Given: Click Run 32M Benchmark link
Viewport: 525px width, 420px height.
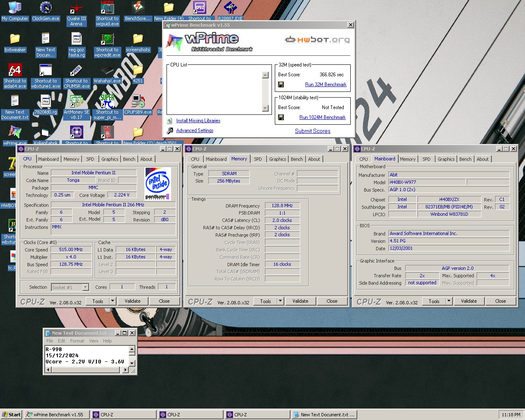Looking at the screenshot, I should pyautogui.click(x=326, y=84).
